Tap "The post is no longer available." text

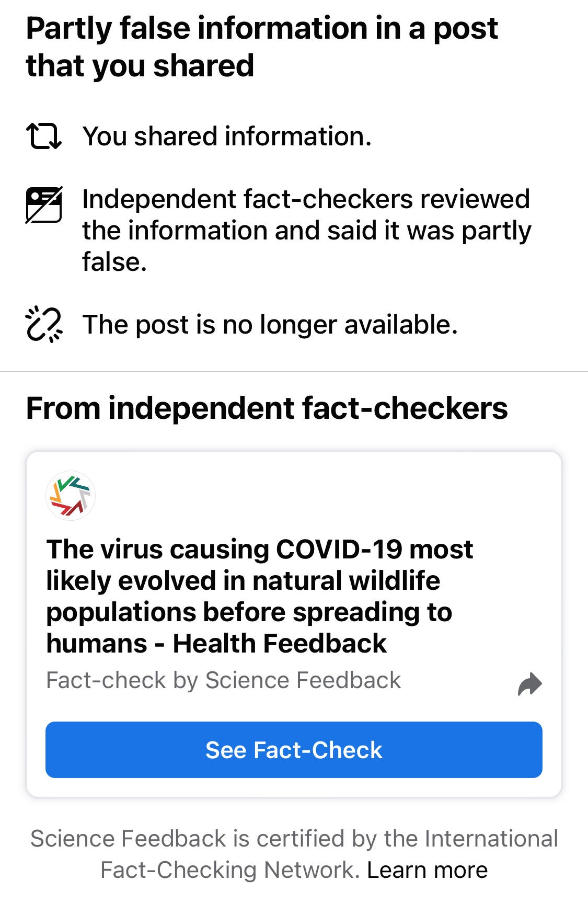(x=270, y=325)
